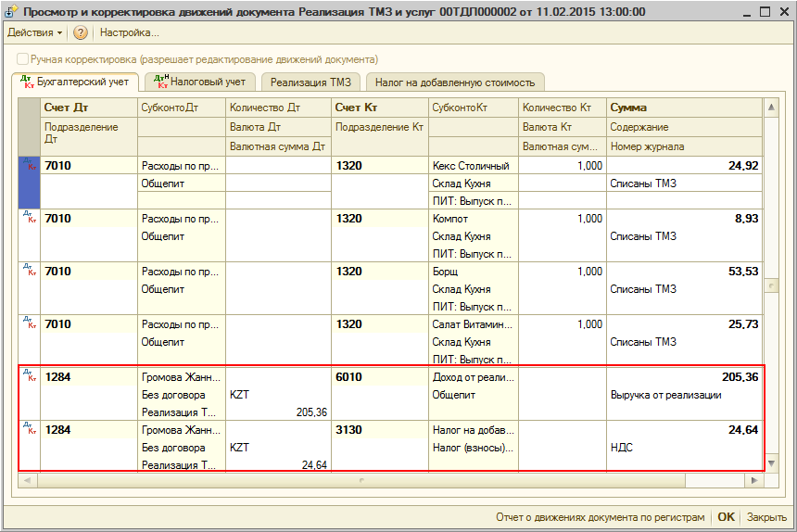The width and height of the screenshot is (797, 532).
Task: Click the Закрыть button
Action: coord(766,517)
